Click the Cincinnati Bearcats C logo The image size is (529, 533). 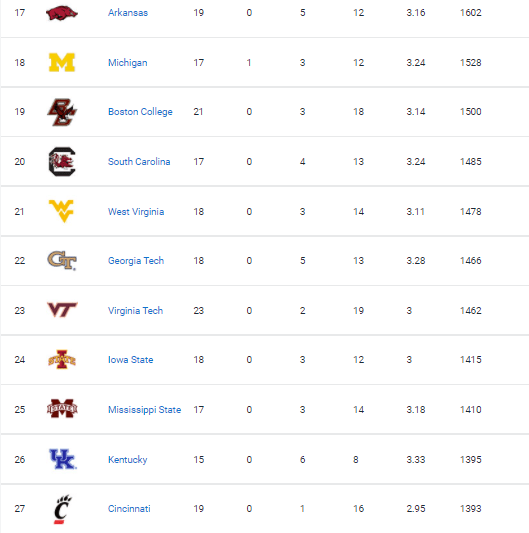click(63, 509)
